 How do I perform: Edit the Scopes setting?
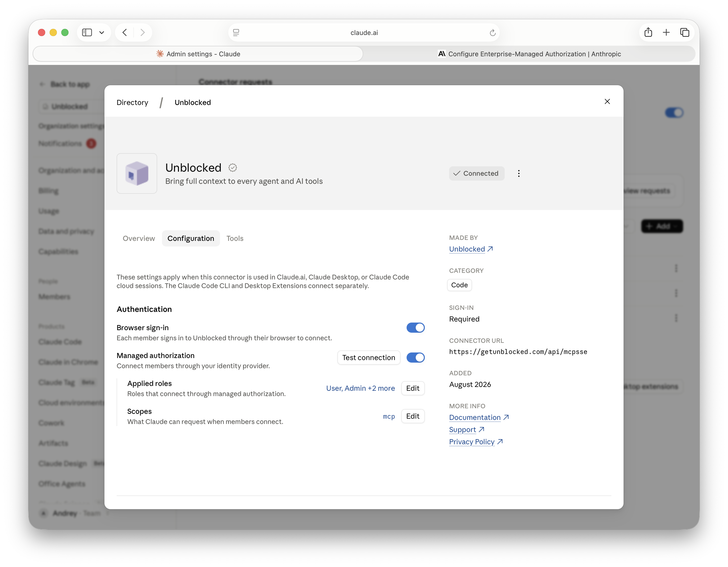413,416
